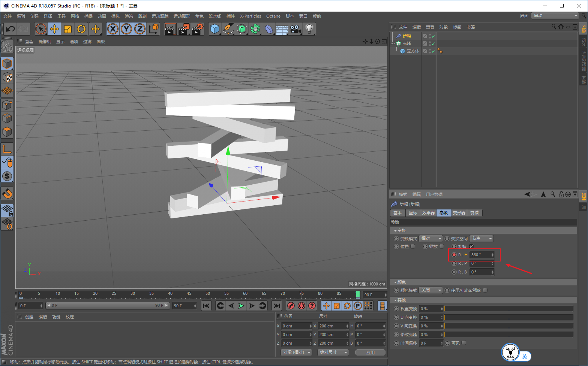Open the Deformer objects icon
This screenshot has width=588, height=366.
click(x=269, y=29)
